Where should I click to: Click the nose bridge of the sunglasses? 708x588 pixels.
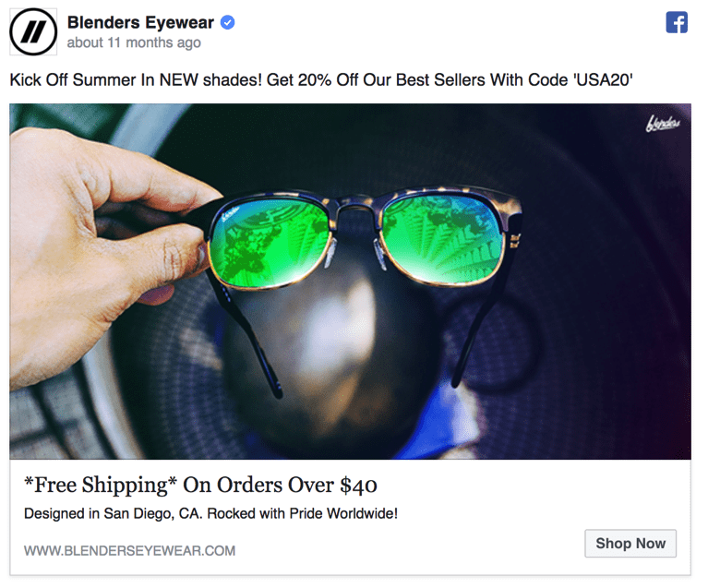[x=354, y=214]
